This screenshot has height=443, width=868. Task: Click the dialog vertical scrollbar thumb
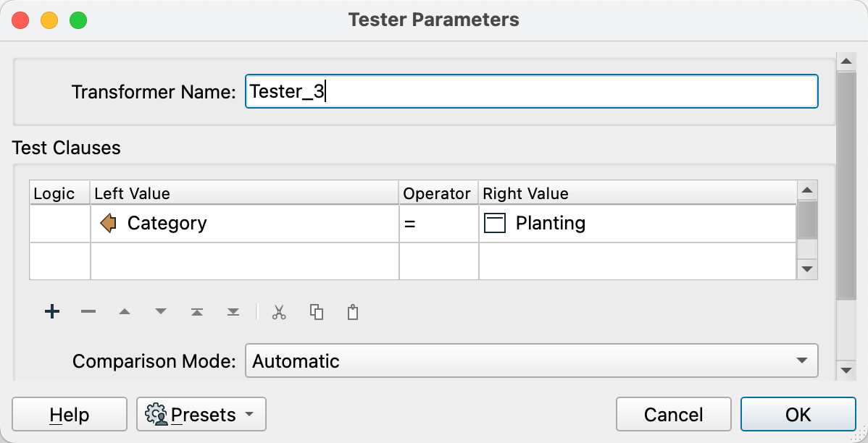pyautogui.click(x=846, y=185)
